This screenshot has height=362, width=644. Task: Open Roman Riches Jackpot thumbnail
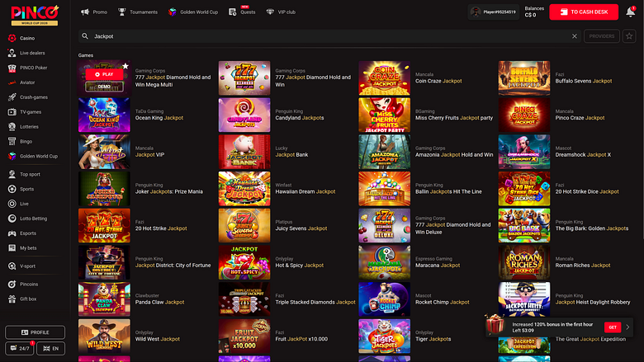524,262
